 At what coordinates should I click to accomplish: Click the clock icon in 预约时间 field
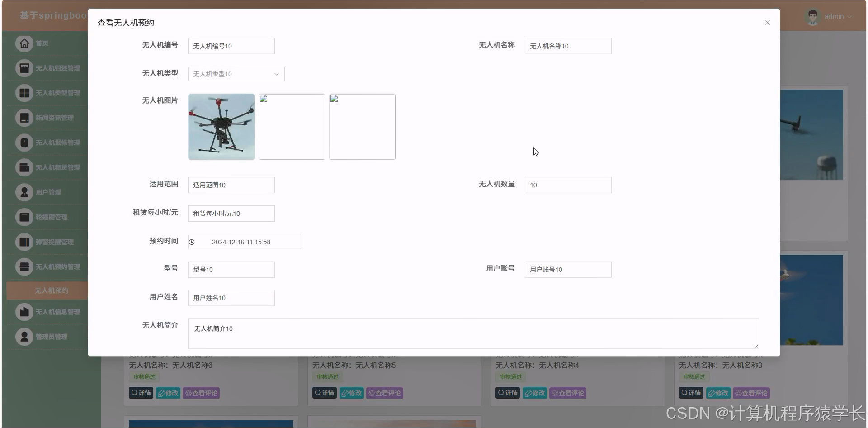pos(192,242)
